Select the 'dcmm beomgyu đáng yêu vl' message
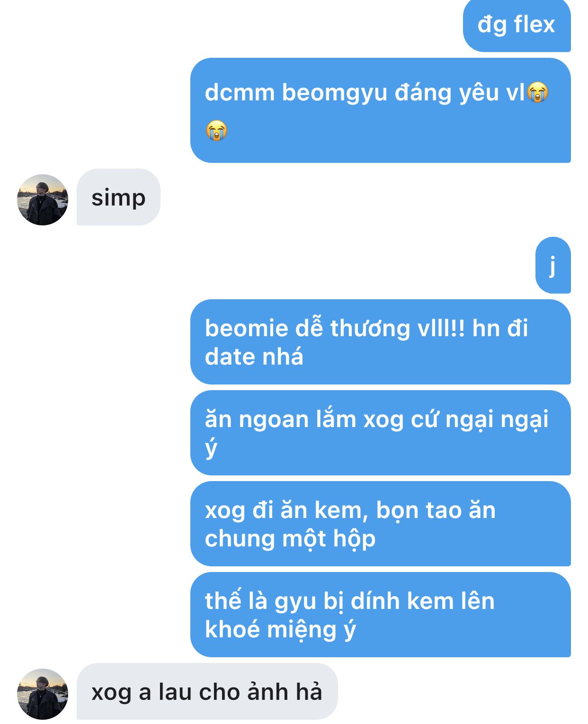 [381, 110]
